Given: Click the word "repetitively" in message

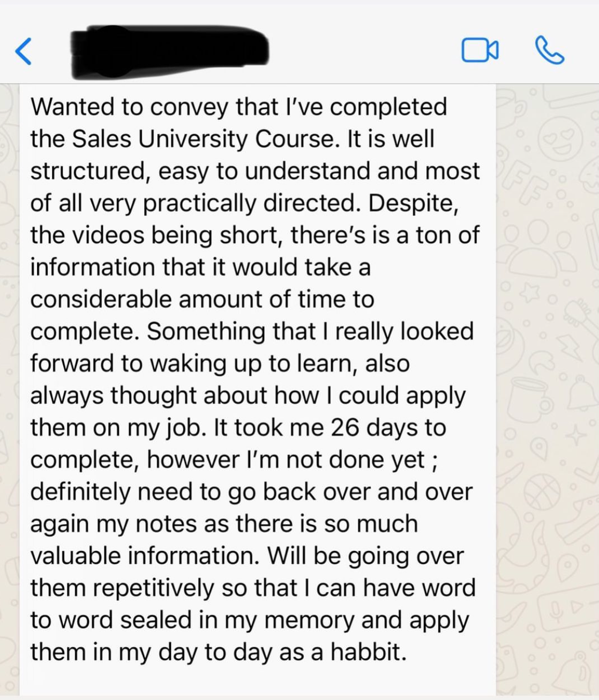Looking at the screenshot, I should pyautogui.click(x=154, y=588).
